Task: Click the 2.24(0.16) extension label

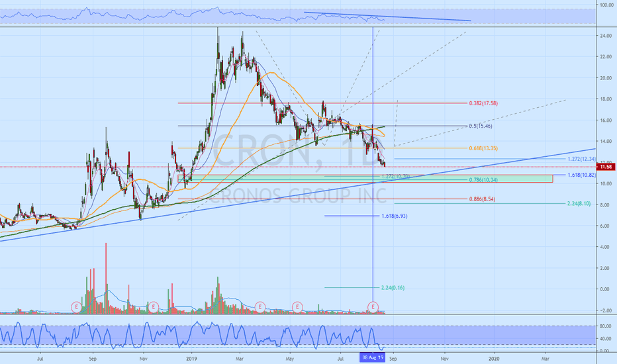Action: (x=393, y=288)
